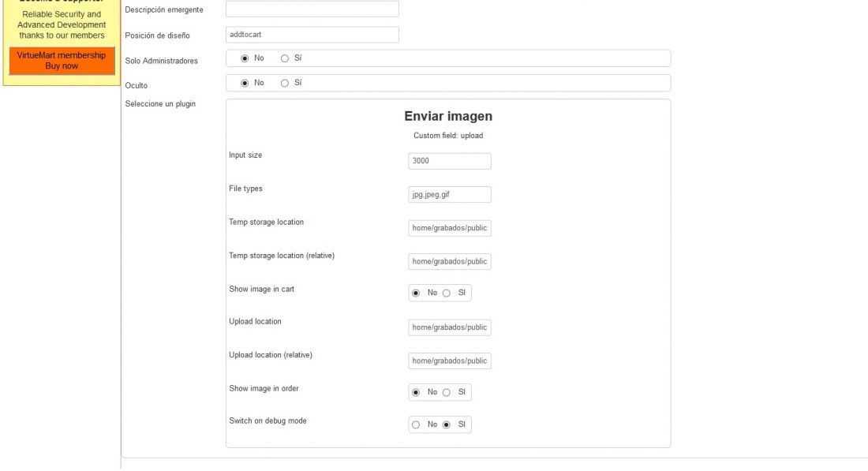Click the Solo Administradores label
This screenshot has height=471, width=868.
coord(161,61)
